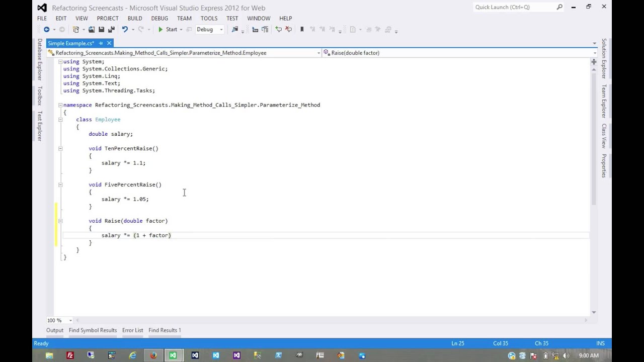Viewport: 644px width, 362px height.
Task: Open the HELP menu
Action: [x=285, y=18]
